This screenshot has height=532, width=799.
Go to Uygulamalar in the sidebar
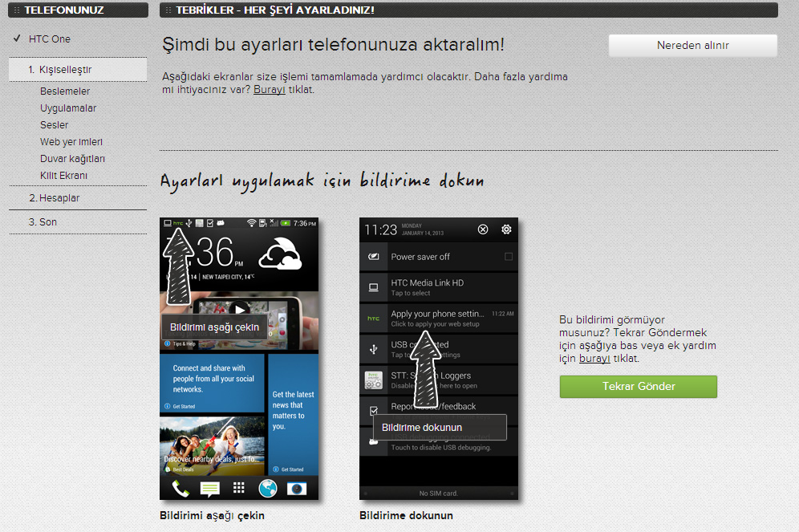point(68,108)
